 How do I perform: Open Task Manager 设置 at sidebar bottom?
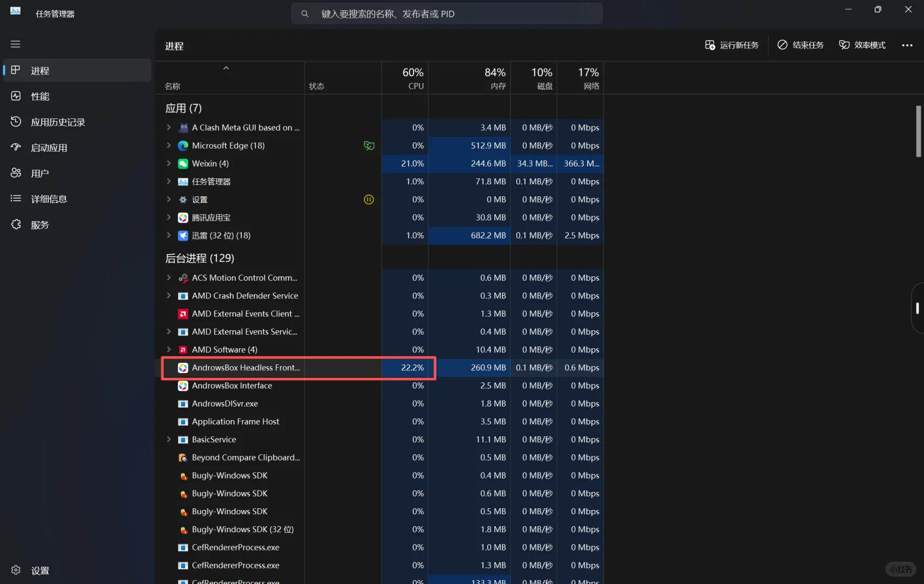click(77, 570)
